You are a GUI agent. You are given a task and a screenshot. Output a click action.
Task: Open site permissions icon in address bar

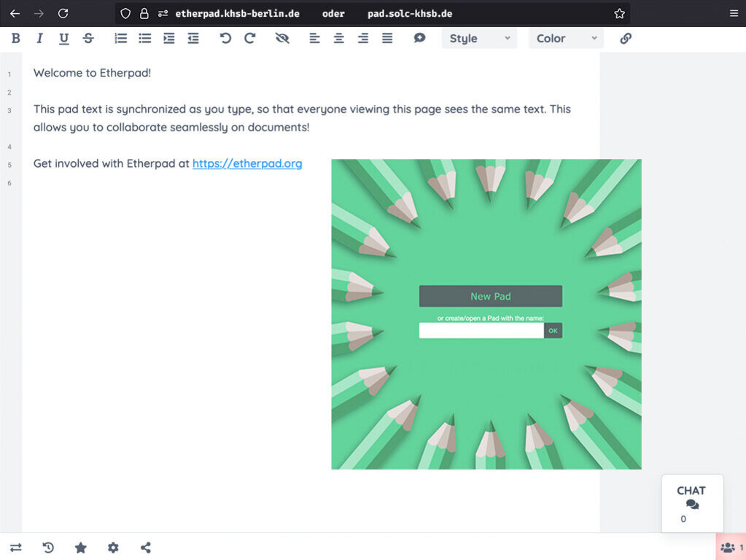(x=163, y=13)
